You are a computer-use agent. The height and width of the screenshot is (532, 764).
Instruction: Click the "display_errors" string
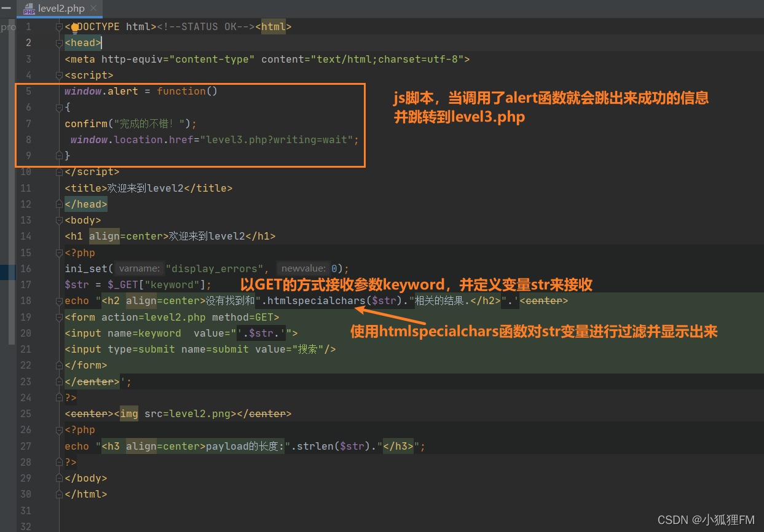[215, 268]
